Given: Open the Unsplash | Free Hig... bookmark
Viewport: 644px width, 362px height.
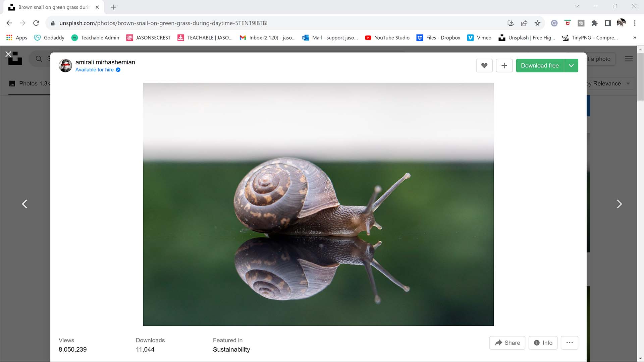Looking at the screenshot, I should (527, 38).
